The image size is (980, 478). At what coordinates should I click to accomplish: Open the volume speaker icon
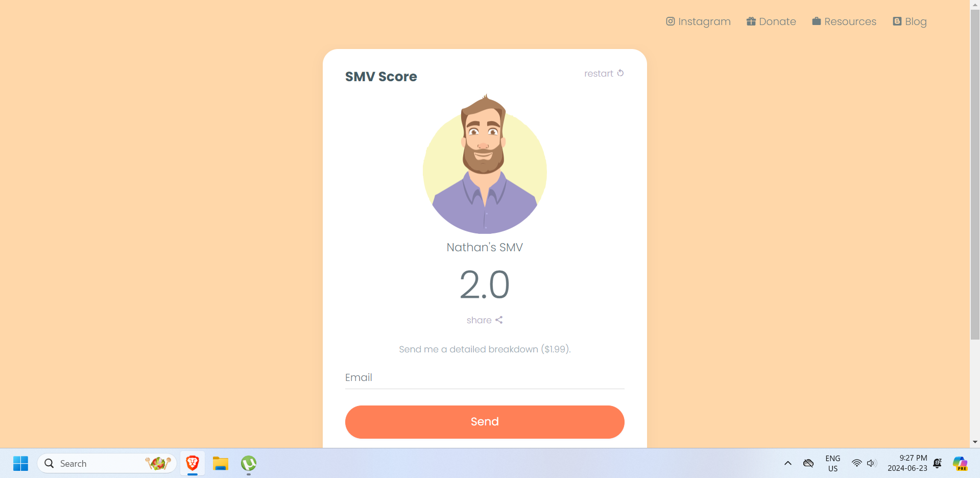tap(872, 463)
